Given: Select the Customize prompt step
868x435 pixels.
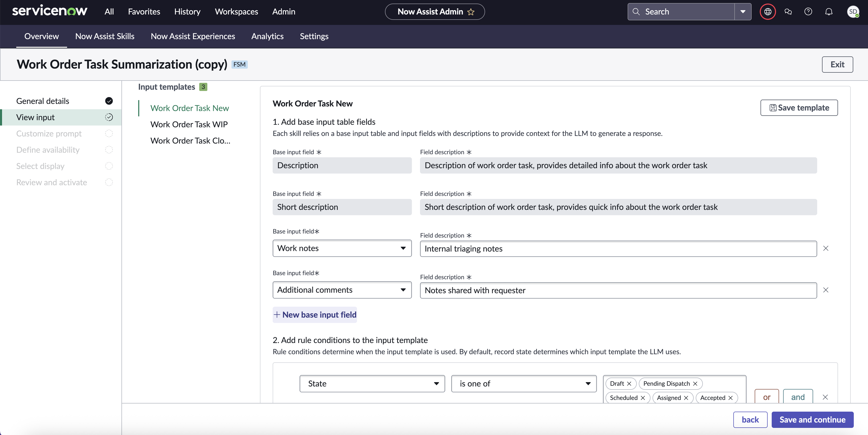Looking at the screenshot, I should pos(61,133).
